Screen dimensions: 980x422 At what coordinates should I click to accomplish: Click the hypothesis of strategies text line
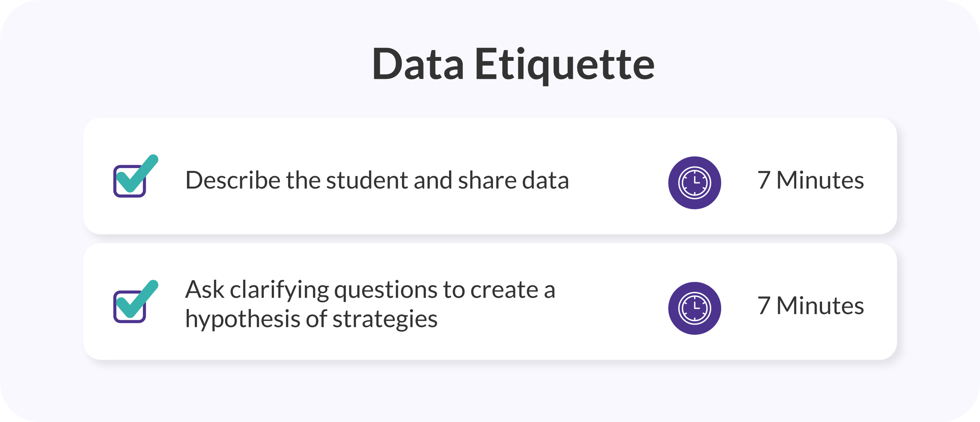(311, 319)
